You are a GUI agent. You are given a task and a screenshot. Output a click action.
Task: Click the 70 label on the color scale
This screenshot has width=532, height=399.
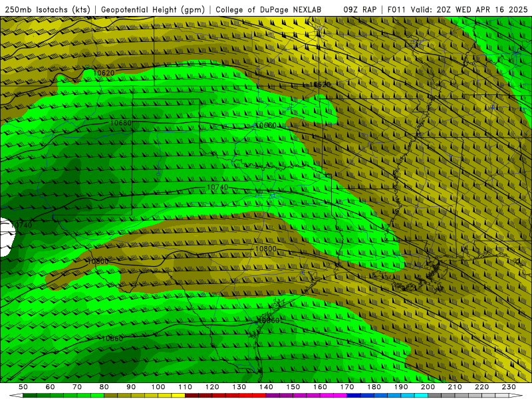click(77, 387)
